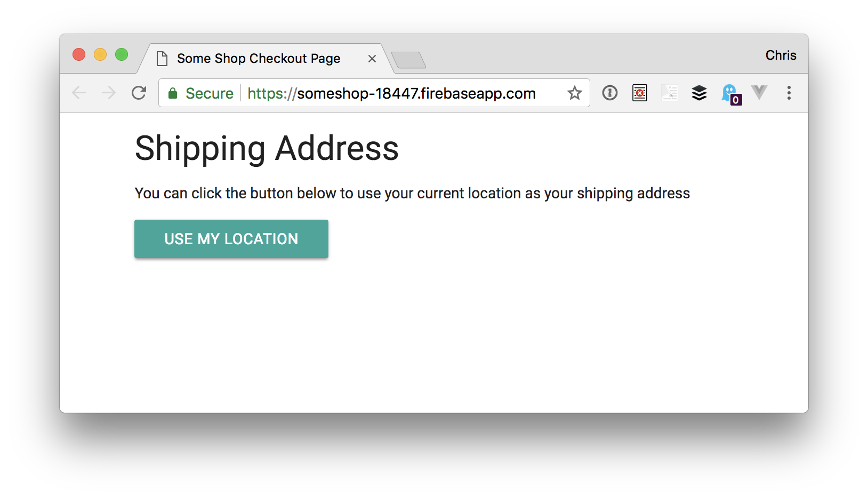Click the forward navigation arrow
This screenshot has height=498, width=868.
109,93
